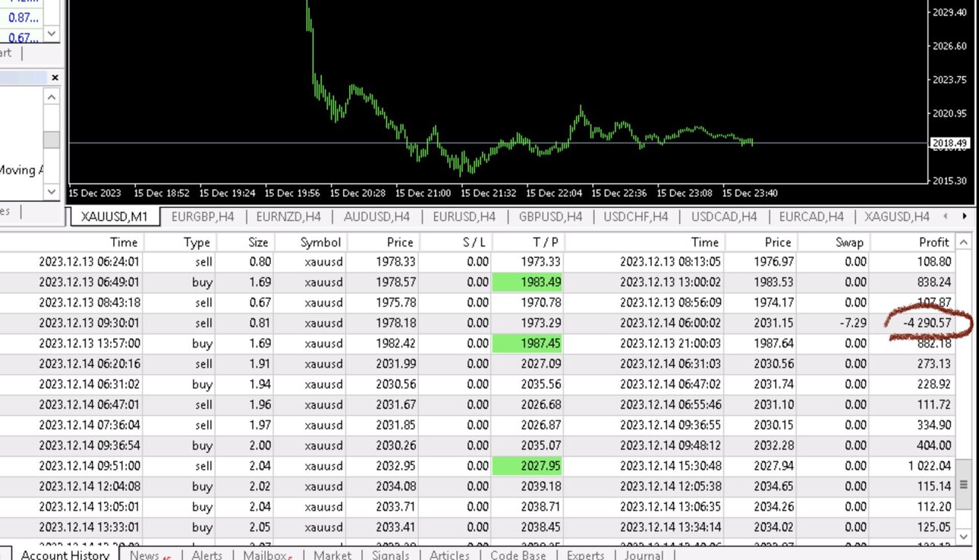
Task: Switch to the AUDUSD,H4 chart tab
Action: (376, 216)
